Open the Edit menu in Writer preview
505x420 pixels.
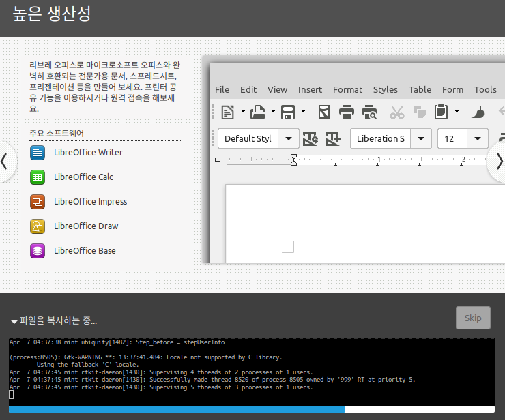[248, 90]
